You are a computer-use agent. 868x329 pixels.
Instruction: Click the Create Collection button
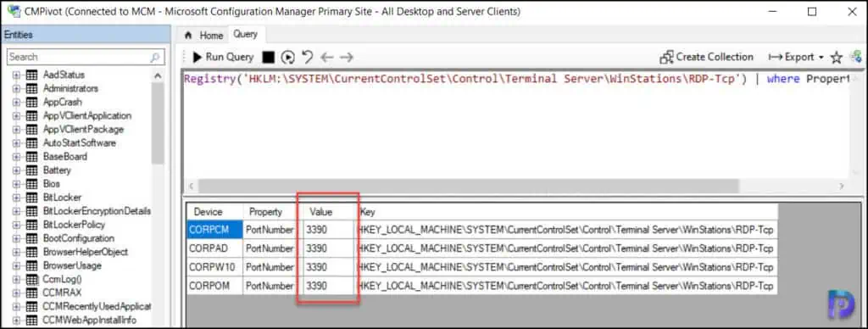click(706, 57)
